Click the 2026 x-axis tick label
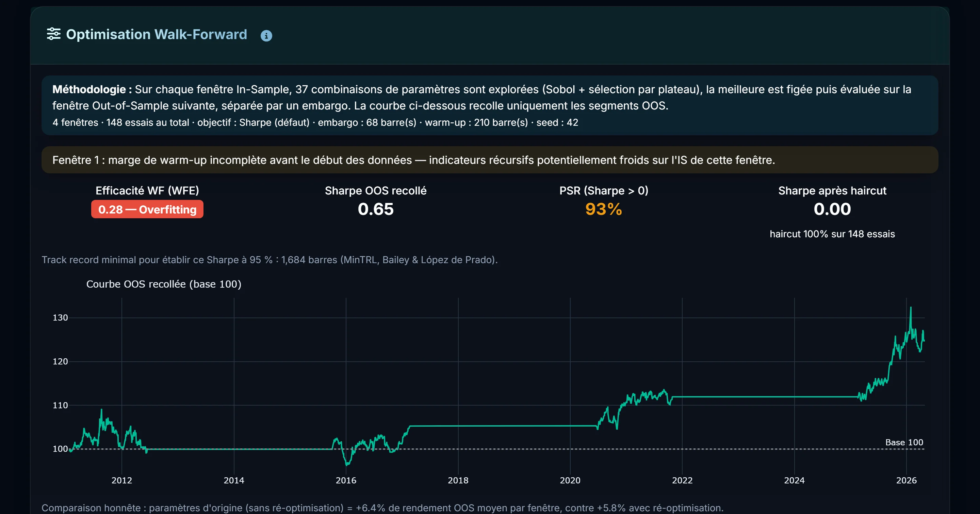The image size is (980, 514). [906, 480]
